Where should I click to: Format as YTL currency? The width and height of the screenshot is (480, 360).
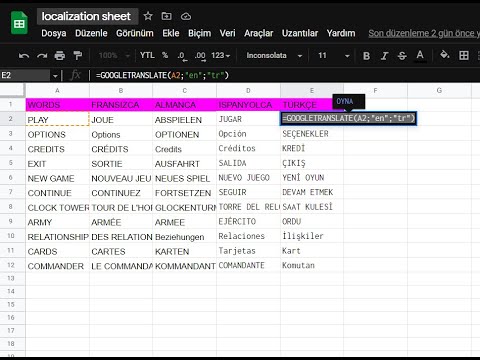click(147, 55)
